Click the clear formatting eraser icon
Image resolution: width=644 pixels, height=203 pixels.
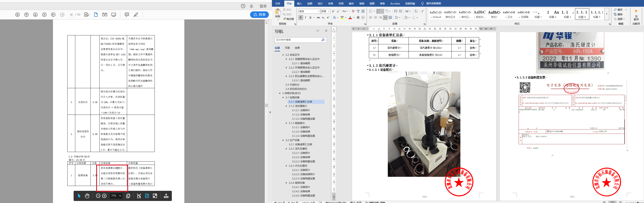pos(353,11)
